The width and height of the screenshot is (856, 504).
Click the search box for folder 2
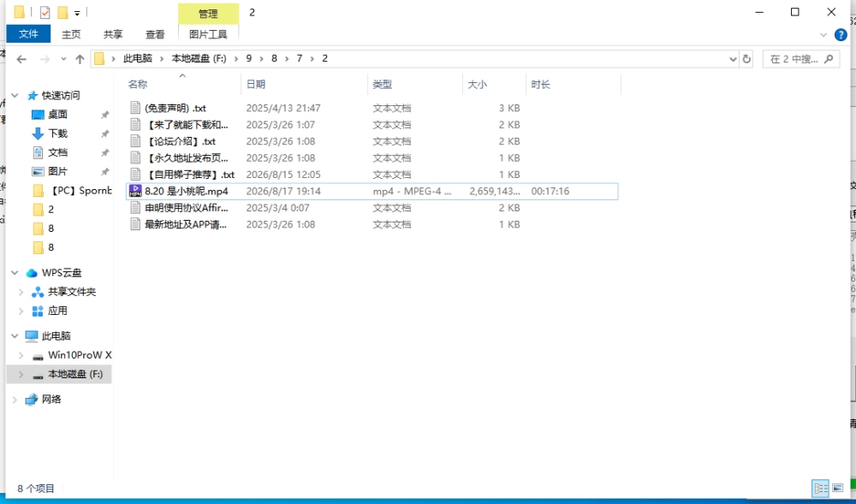coord(801,59)
